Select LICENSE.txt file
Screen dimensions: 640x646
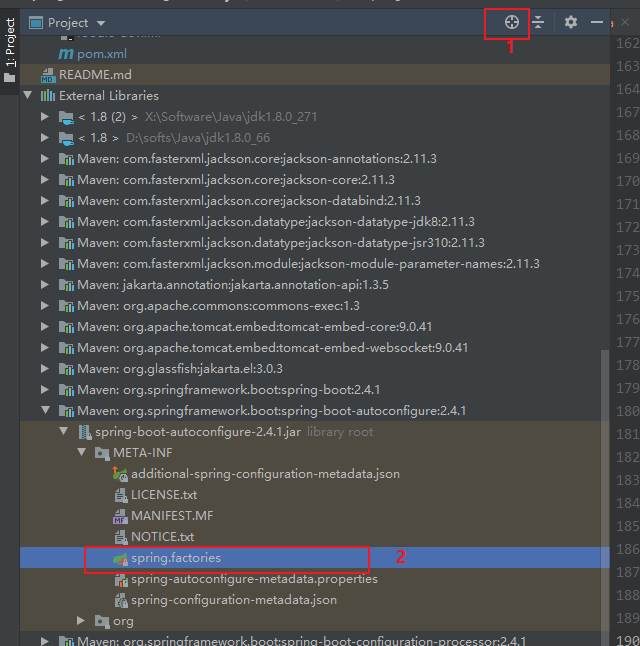point(164,495)
